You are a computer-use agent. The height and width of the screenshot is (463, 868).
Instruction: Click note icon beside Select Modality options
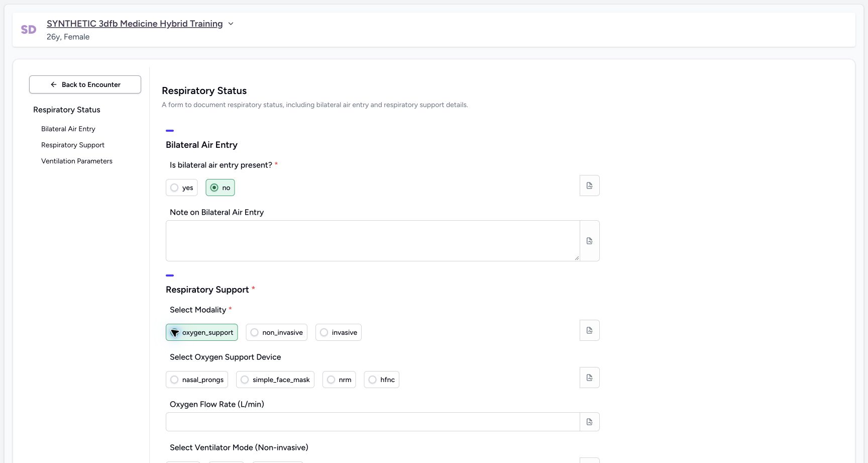click(x=589, y=330)
